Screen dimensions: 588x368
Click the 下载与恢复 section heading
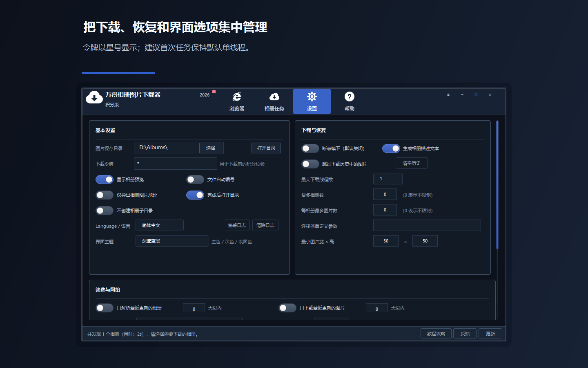click(x=314, y=130)
